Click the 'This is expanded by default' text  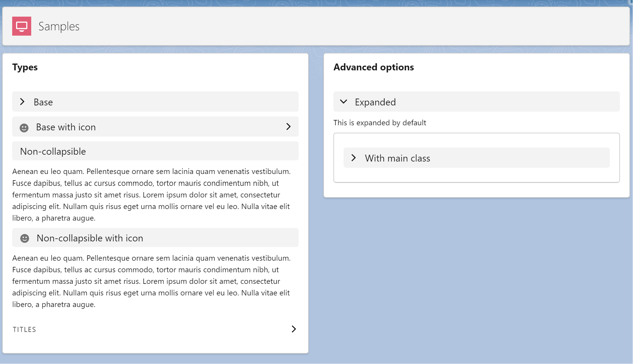pos(380,123)
